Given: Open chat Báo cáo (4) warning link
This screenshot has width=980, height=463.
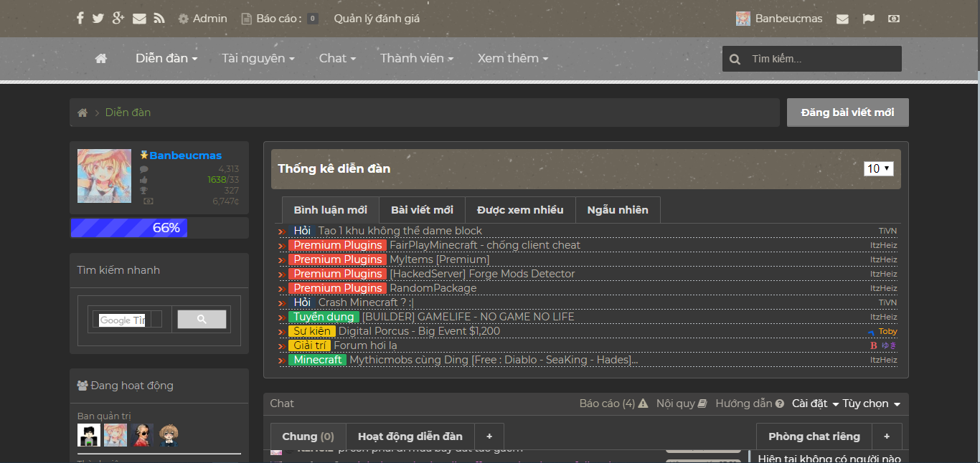Looking at the screenshot, I should (613, 404).
